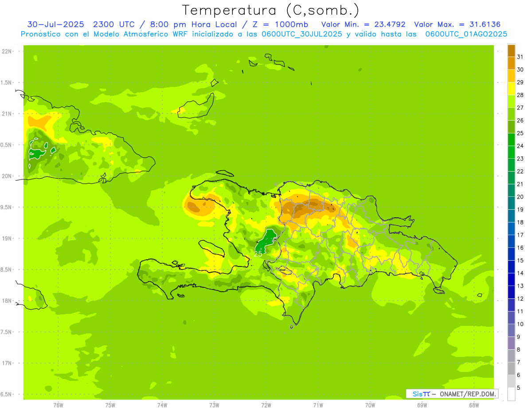Click the "73W" longitude axis label
Image resolution: width=532 pixels, height=411 pixels.
tap(214, 405)
